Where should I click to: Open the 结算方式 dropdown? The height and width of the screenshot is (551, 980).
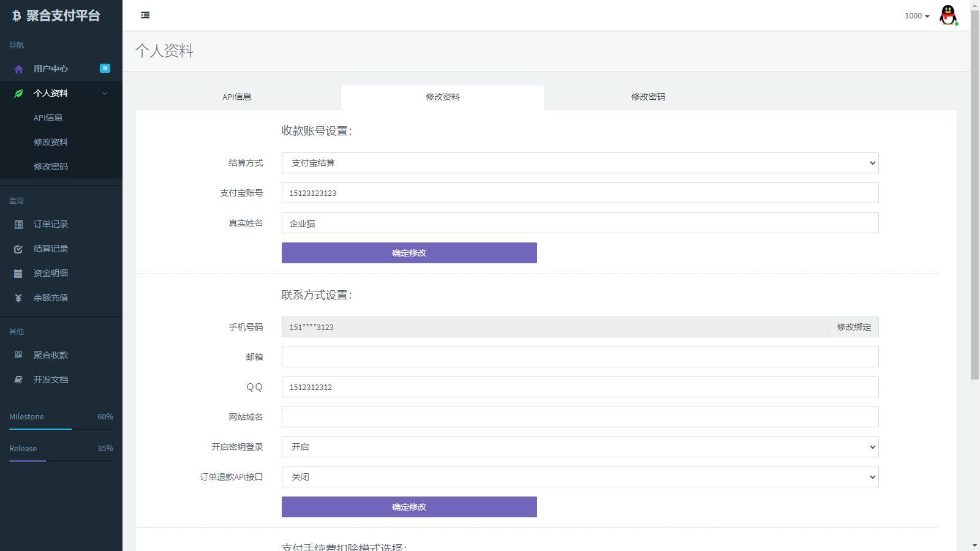pyautogui.click(x=579, y=163)
